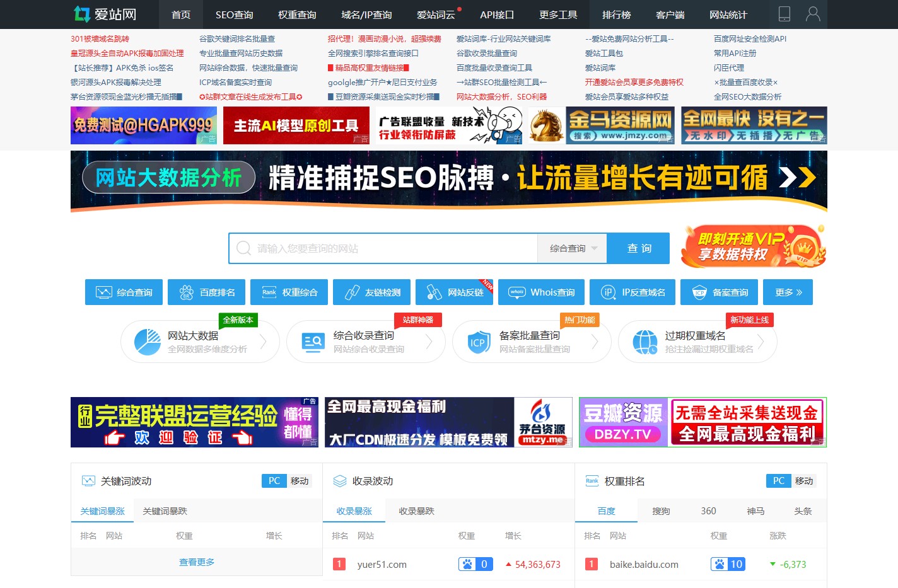Go to 首页 in navbar
The width and height of the screenshot is (898, 588).
(x=181, y=14)
